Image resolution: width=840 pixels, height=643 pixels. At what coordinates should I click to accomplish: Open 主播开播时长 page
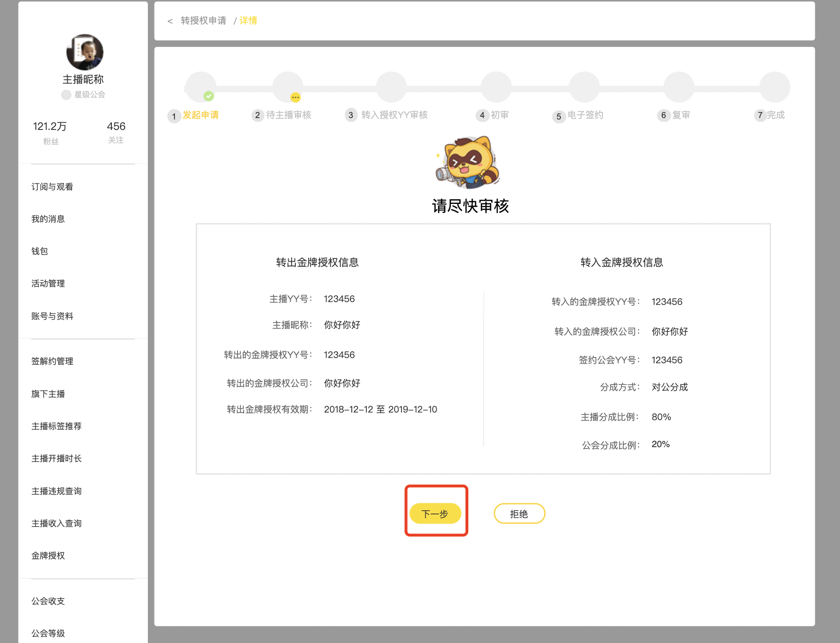tap(56, 459)
